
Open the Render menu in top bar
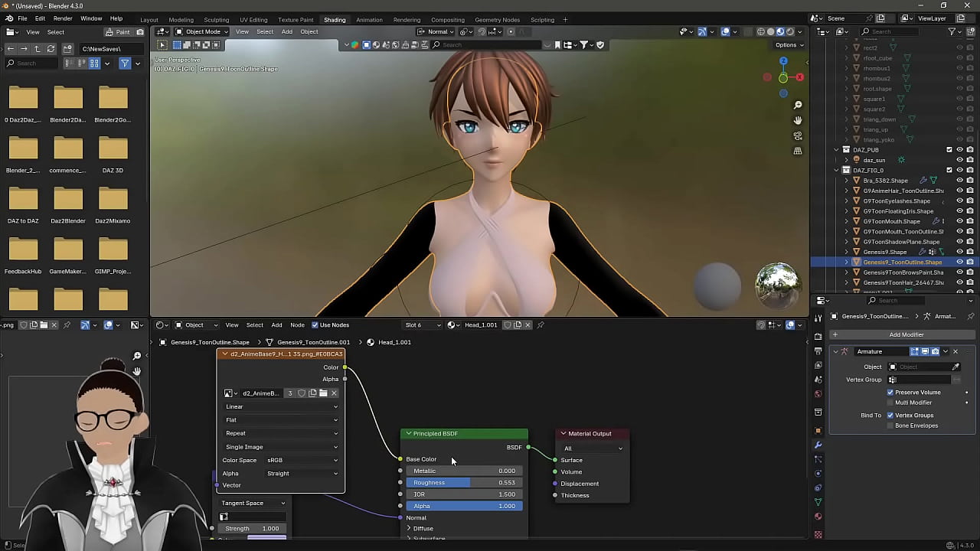click(63, 18)
